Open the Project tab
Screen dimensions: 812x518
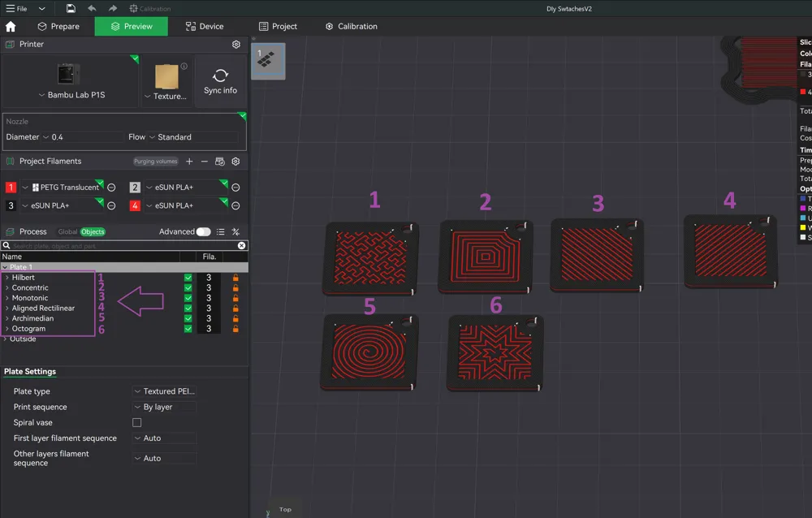pyautogui.click(x=278, y=27)
